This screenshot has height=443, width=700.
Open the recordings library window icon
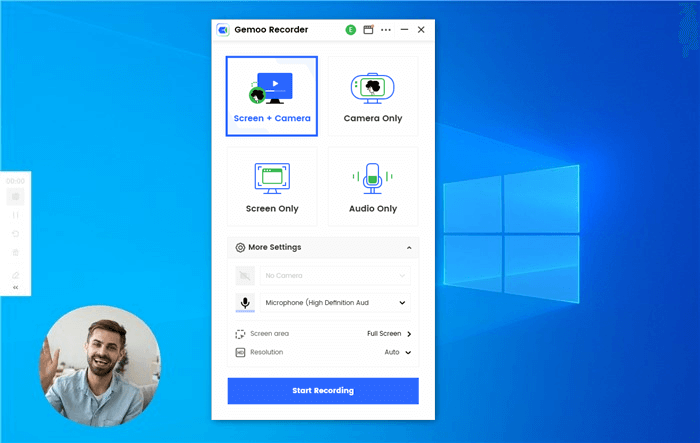368,30
